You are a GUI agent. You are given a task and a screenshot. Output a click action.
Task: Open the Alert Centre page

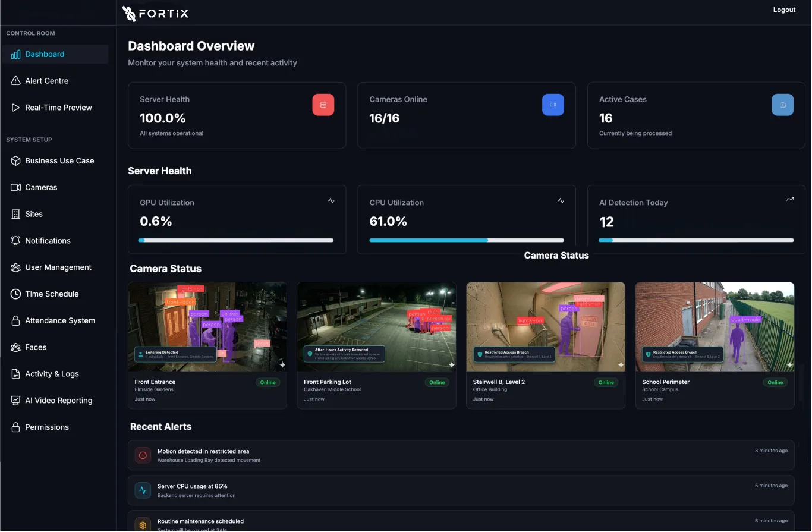pos(55,81)
